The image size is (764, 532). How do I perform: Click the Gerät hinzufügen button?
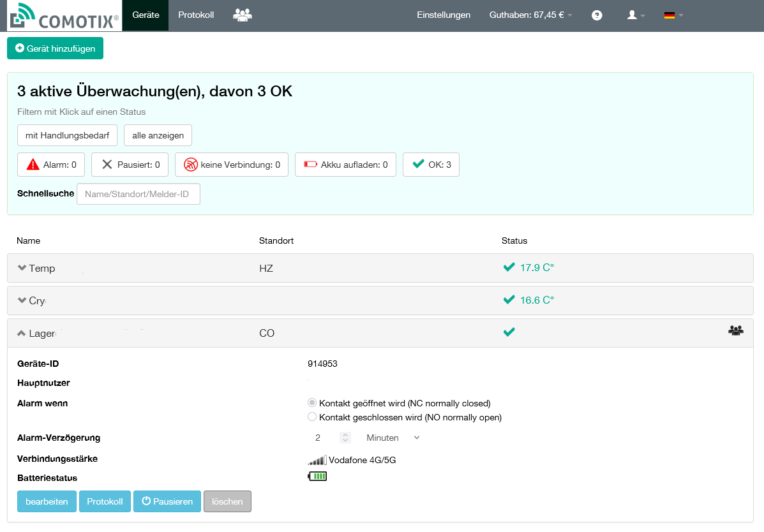(55, 48)
